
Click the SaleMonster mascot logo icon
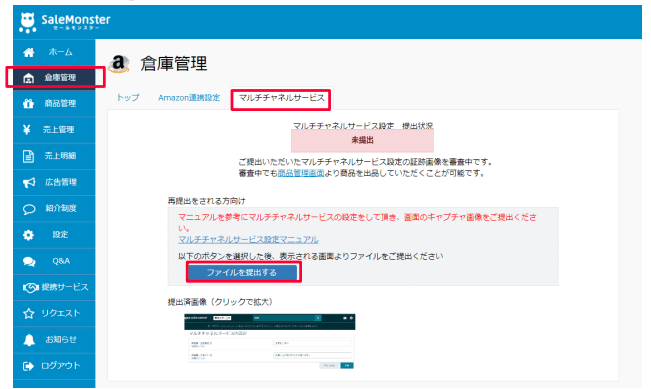(x=27, y=22)
